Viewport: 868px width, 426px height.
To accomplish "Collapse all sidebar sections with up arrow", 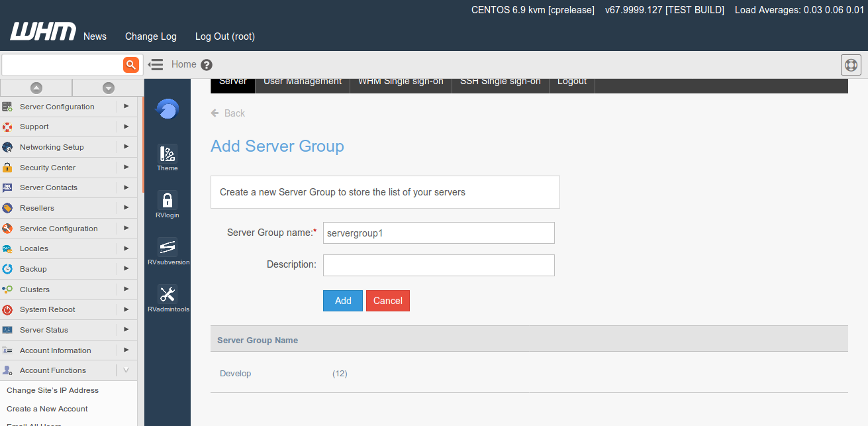I will pyautogui.click(x=36, y=87).
